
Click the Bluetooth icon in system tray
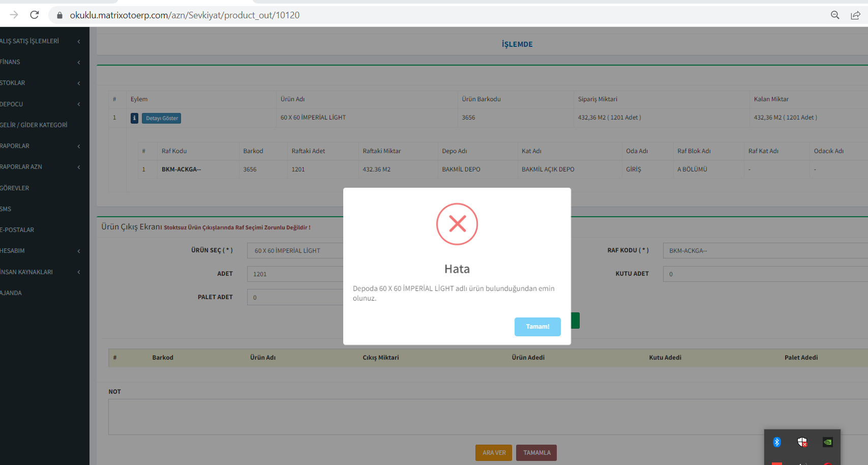pos(776,442)
